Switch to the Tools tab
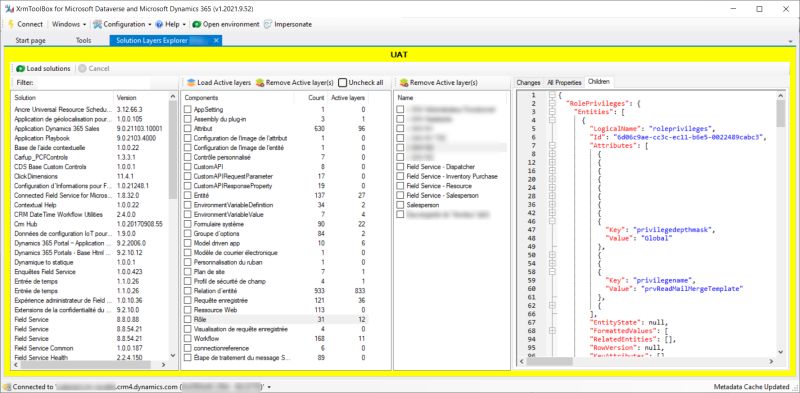This screenshot has height=393, width=800. point(83,40)
